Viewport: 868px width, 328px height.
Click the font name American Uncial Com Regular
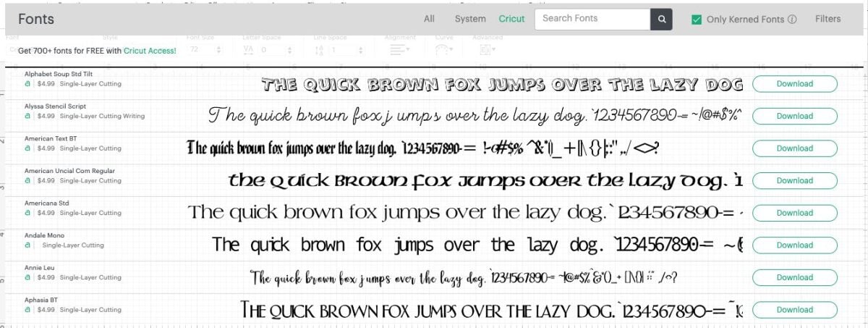[69, 171]
